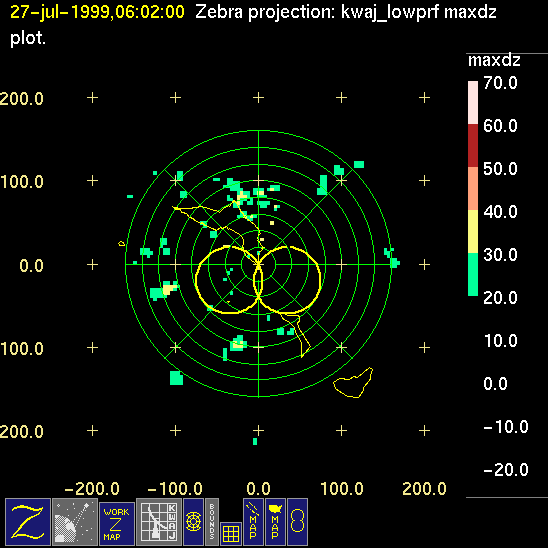Toggle the small grid overlay icon
The width and height of the screenshot is (548, 548).
tap(231, 534)
